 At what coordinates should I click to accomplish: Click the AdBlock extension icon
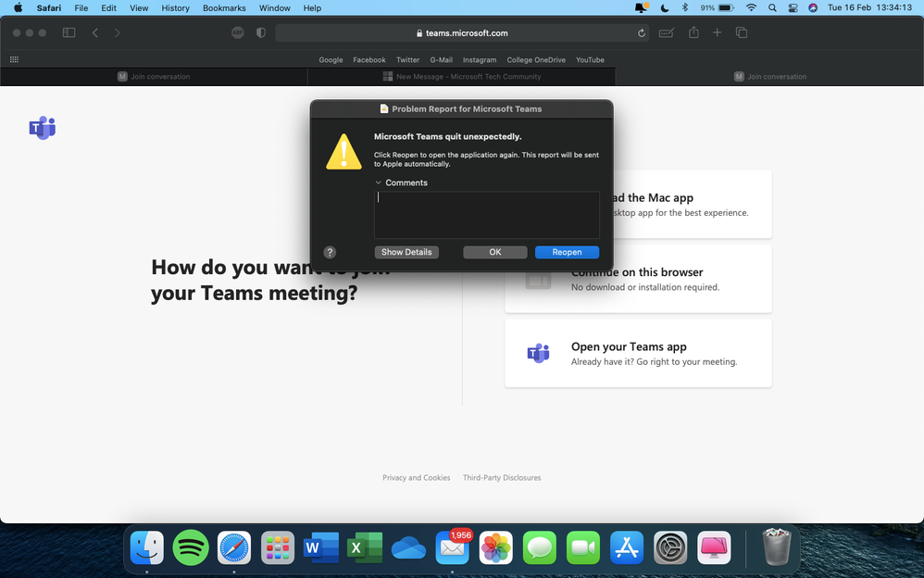238,32
